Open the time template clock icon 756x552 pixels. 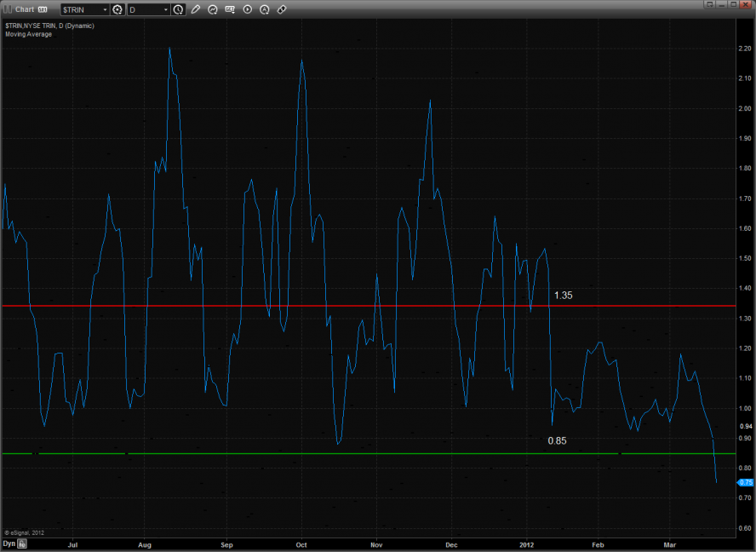178,9
